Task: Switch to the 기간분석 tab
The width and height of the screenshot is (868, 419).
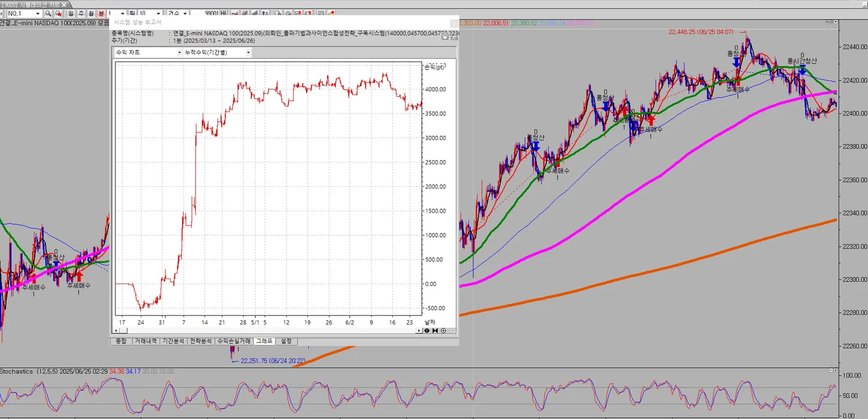Action: (x=173, y=341)
